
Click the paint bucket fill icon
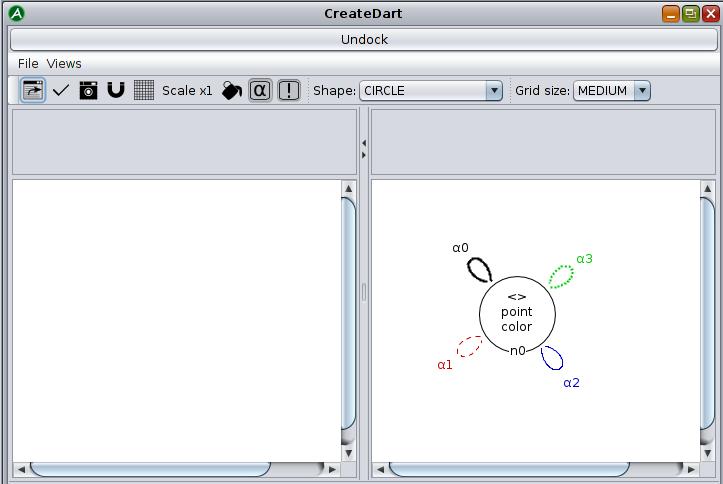pyautogui.click(x=232, y=90)
